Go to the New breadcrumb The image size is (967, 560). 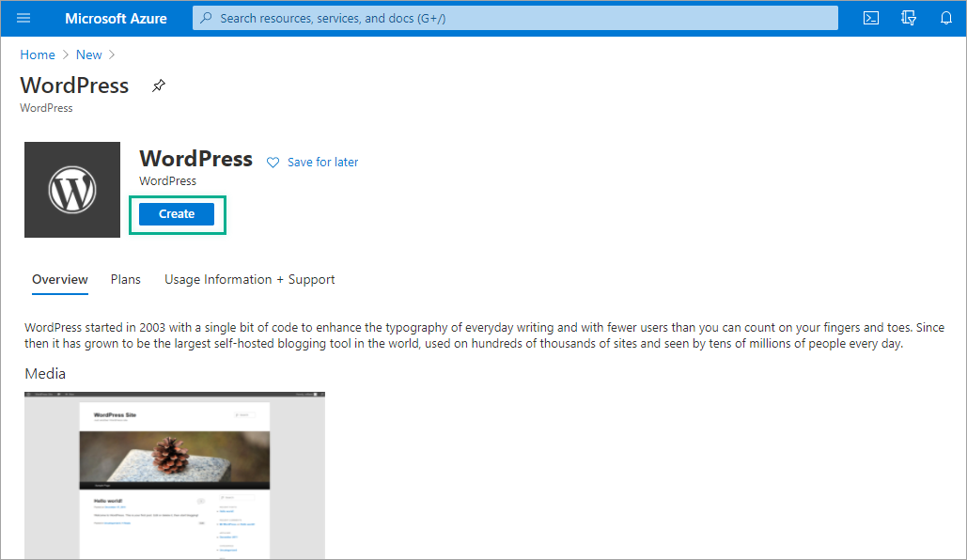click(x=88, y=54)
